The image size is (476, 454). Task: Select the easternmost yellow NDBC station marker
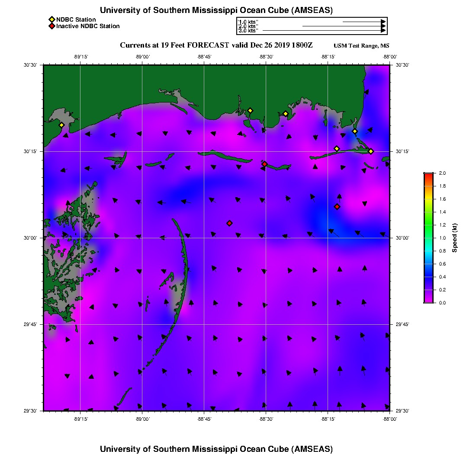(x=371, y=151)
